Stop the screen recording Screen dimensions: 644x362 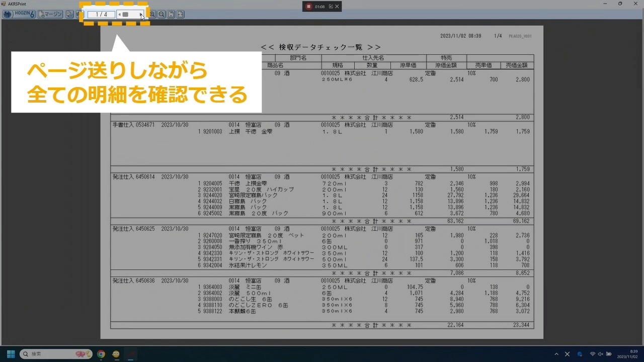click(308, 7)
